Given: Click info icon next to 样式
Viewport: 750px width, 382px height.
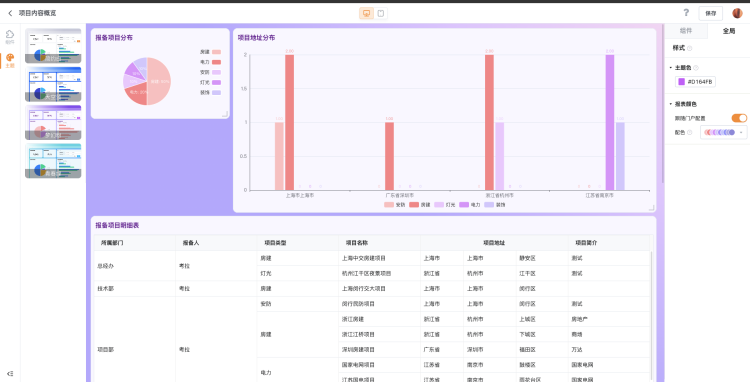Looking at the screenshot, I should coord(690,48).
